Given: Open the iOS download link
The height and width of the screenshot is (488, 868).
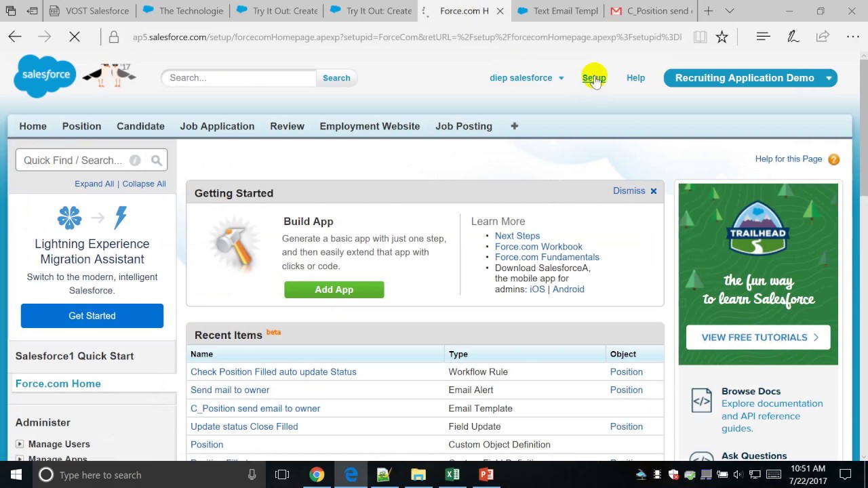Looking at the screenshot, I should pyautogui.click(x=537, y=289).
